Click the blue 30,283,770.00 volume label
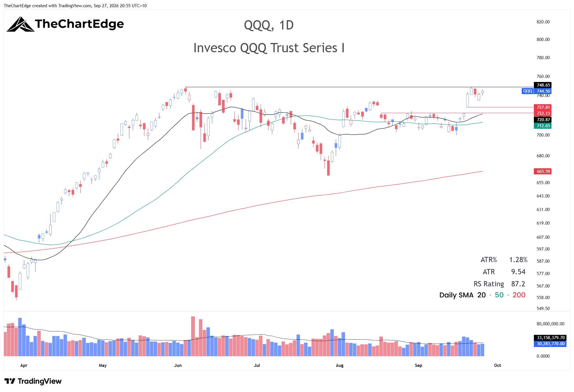This screenshot has width=574, height=392. click(550, 344)
